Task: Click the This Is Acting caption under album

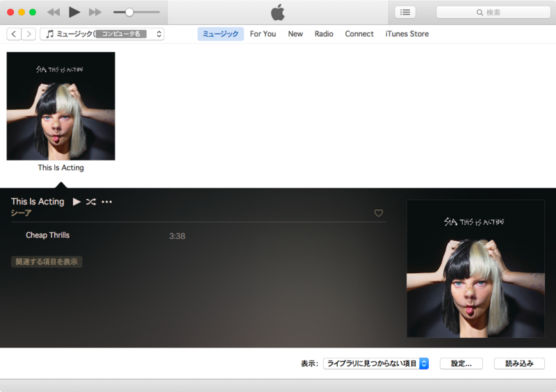Action: click(x=60, y=168)
